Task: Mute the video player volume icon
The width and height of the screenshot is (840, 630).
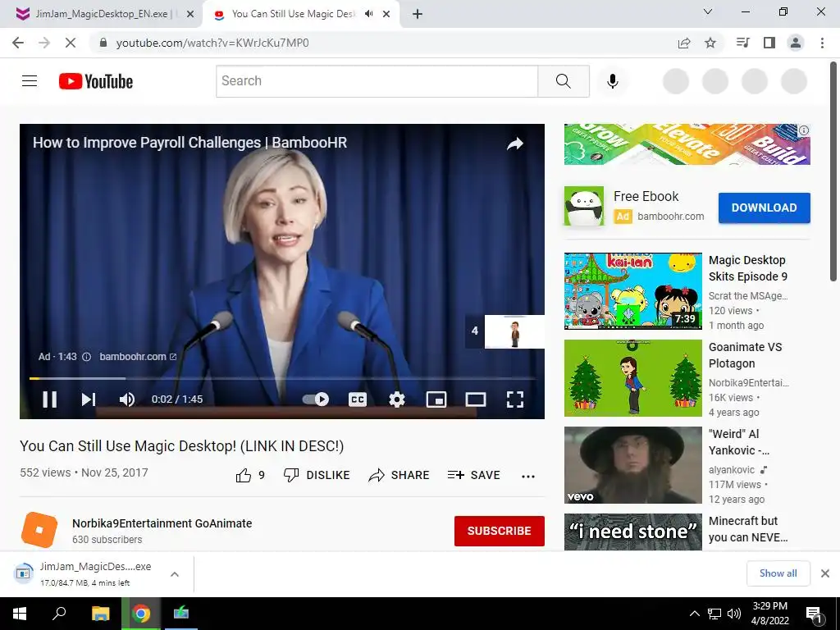Action: [x=127, y=399]
